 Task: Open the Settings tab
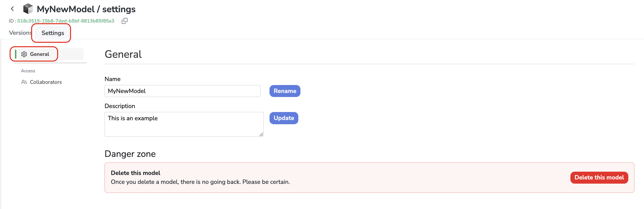click(53, 33)
